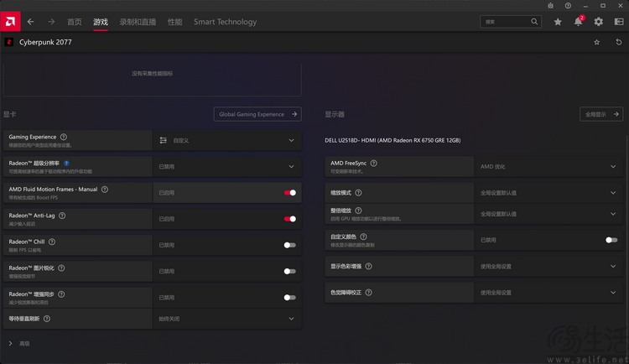Viewport: 629px width, 364px height.
Task: Show help for 色觉障碍校正
Action: 369,293
